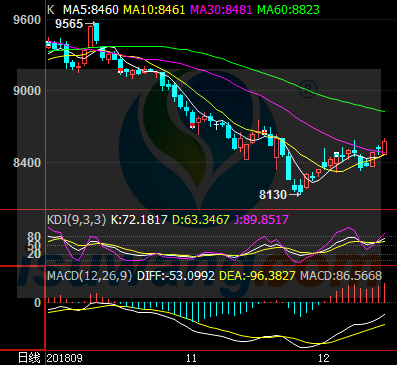Click the K chart type label
The height and width of the screenshot is (365, 397).
tap(50, 9)
